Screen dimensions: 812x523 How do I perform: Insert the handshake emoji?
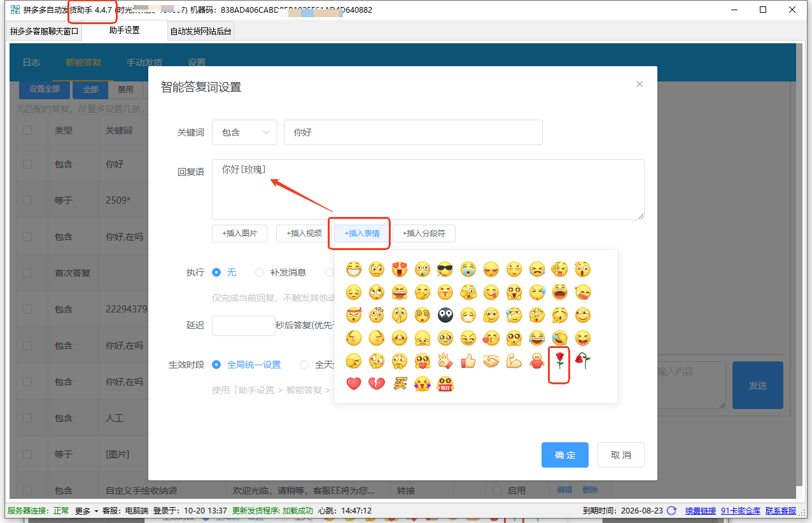coord(491,361)
